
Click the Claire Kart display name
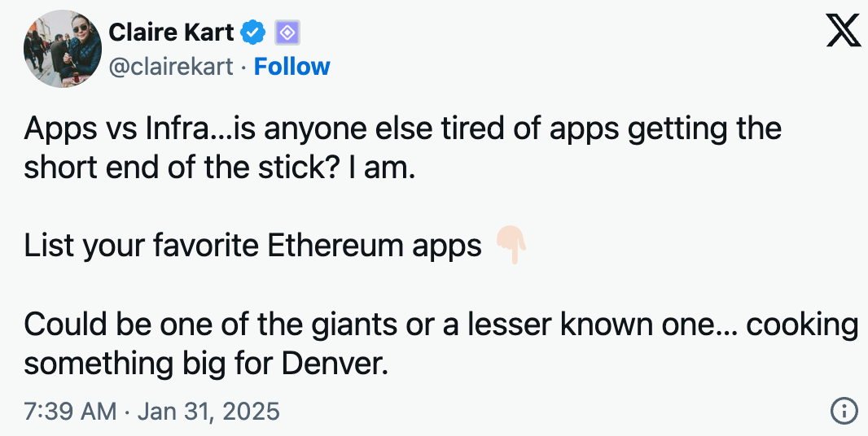coord(170,32)
